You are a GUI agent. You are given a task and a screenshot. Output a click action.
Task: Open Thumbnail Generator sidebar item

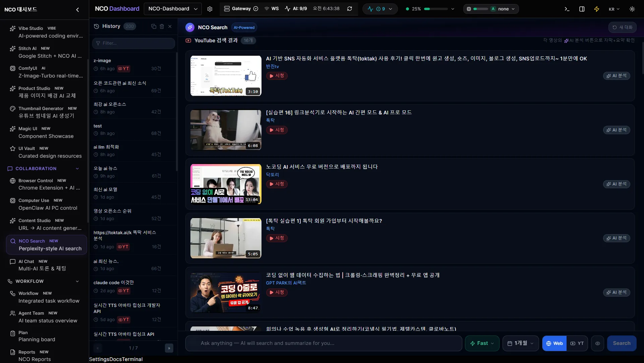click(46, 112)
